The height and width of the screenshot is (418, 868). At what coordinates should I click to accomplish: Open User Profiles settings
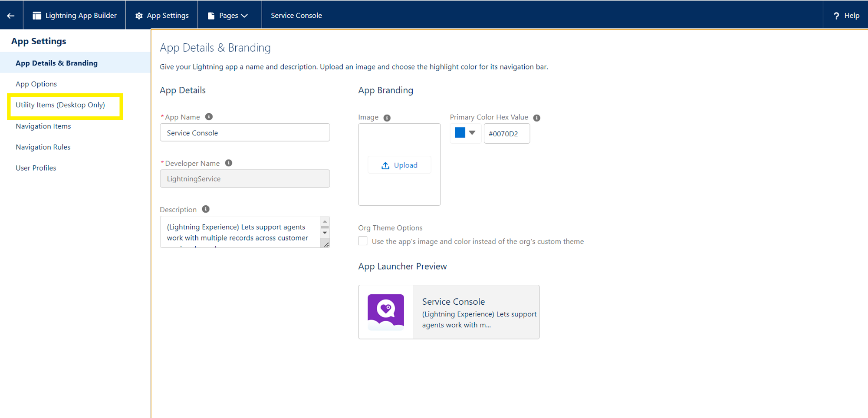36,168
